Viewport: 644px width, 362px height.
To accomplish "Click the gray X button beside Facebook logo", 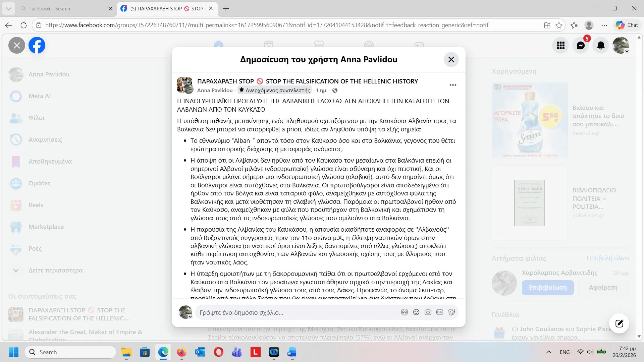I will pos(17,45).
